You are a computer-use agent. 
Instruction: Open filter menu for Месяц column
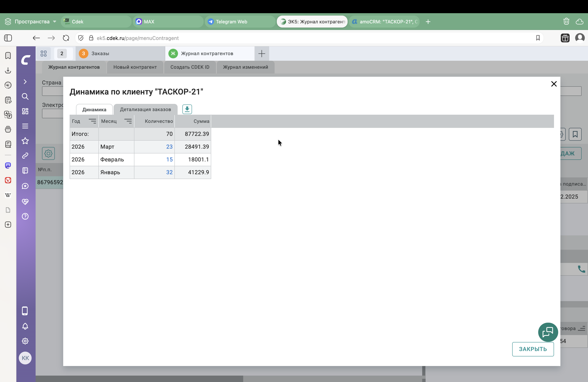(128, 121)
